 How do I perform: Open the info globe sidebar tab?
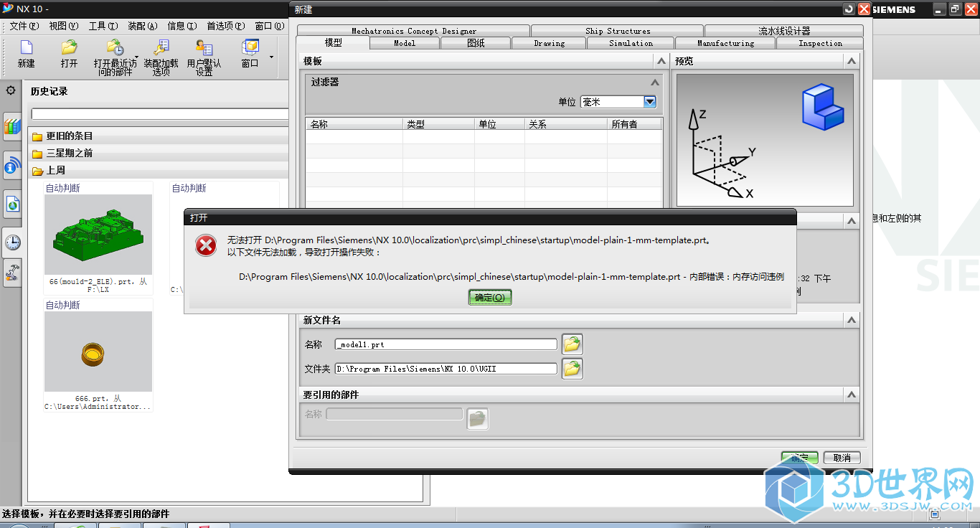point(12,166)
